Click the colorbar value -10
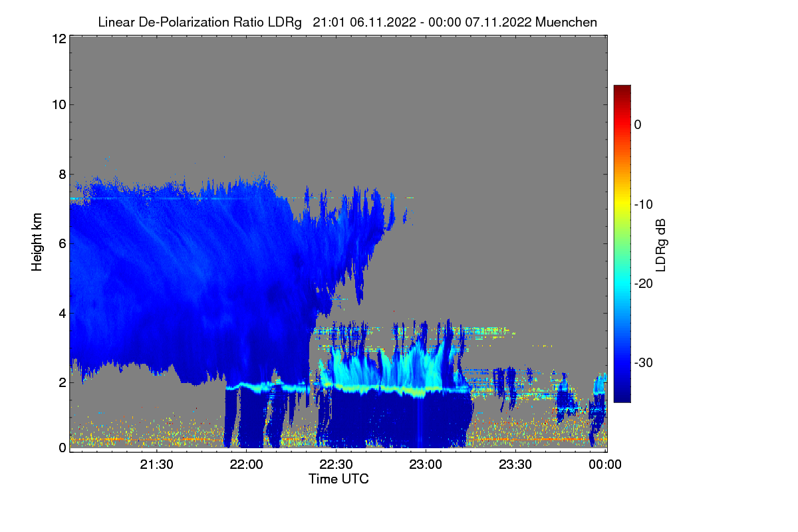This screenshot has height=532, width=798. click(644, 204)
